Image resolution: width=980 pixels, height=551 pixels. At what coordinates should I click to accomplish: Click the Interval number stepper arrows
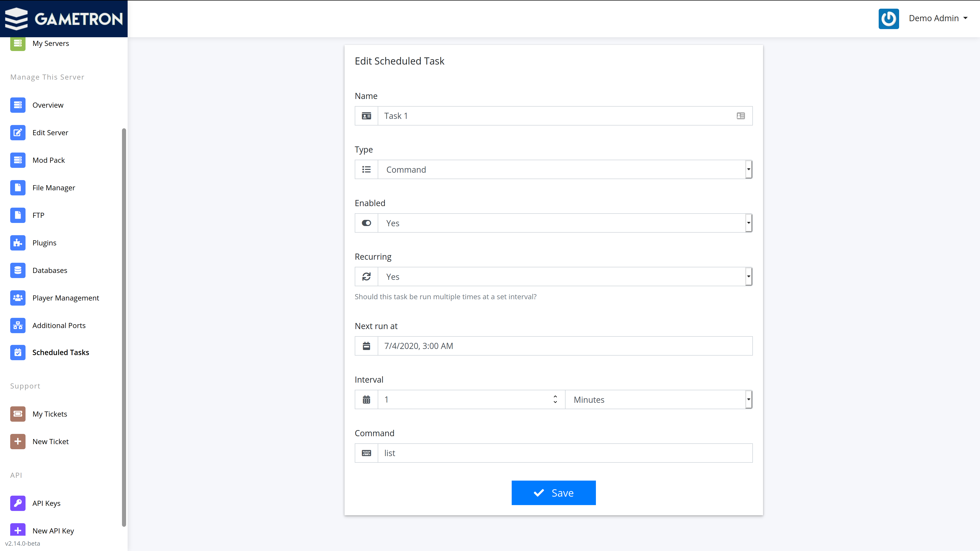pos(555,399)
